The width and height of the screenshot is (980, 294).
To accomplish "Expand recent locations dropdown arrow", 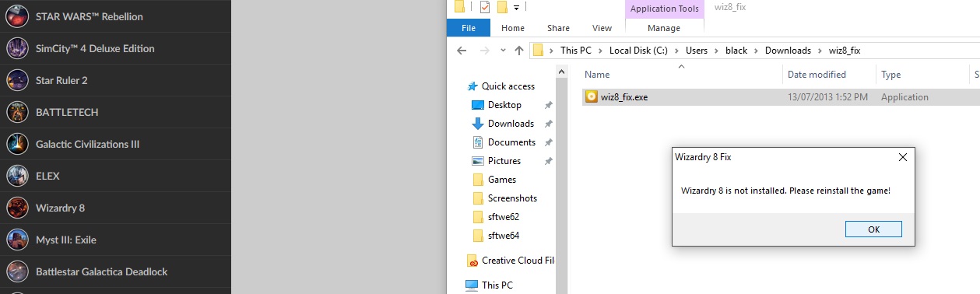I will [503, 51].
